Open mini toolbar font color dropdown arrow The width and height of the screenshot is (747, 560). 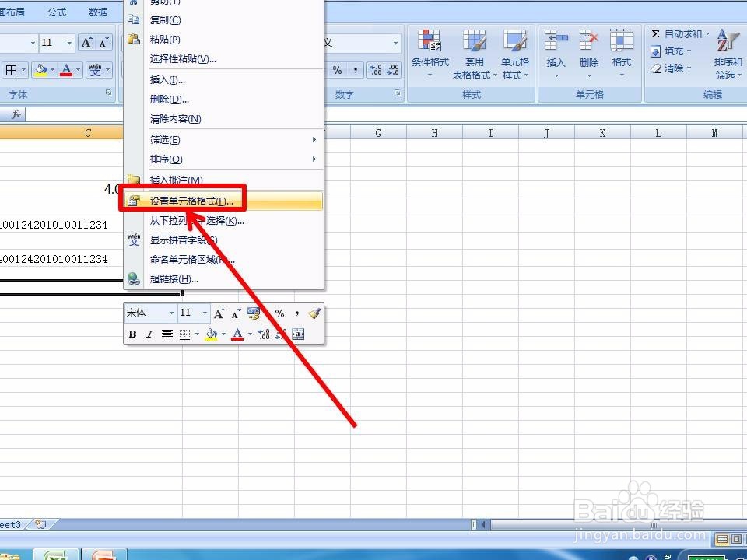(250, 334)
